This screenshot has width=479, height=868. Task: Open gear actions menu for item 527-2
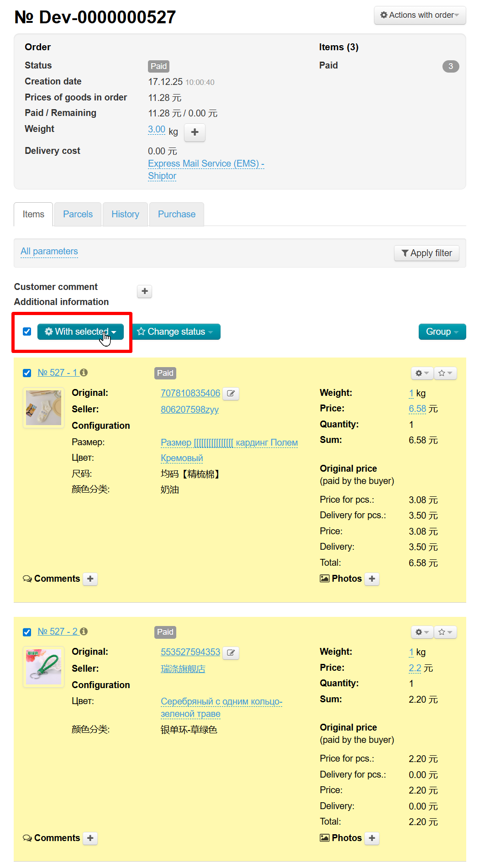(x=421, y=632)
